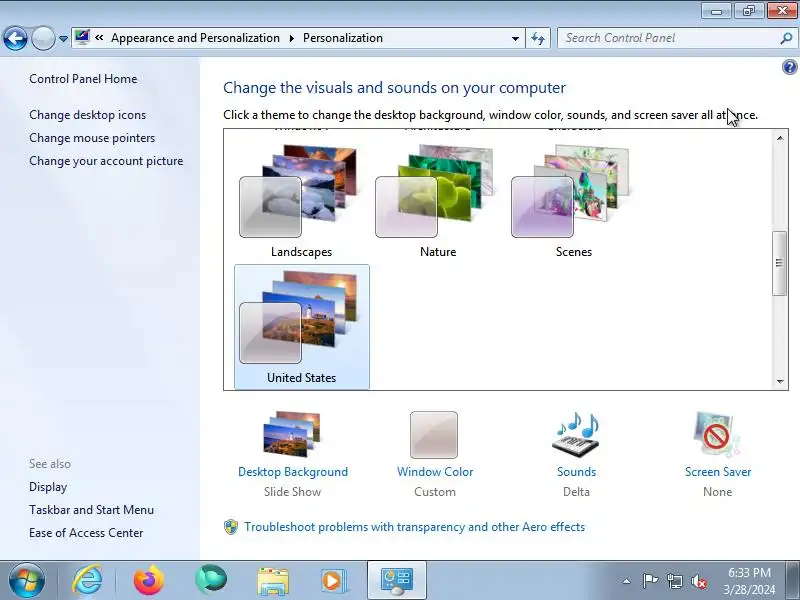Open Troubleshoot problems with transparency link
Image resolution: width=800 pixels, height=600 pixels.
414,527
